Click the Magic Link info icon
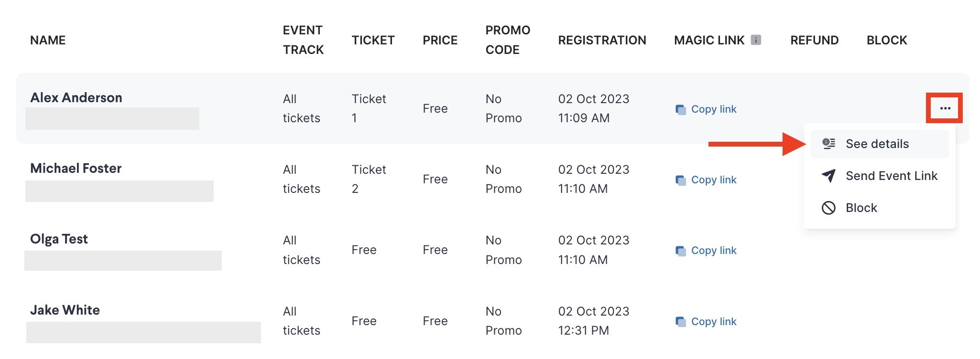Screen dimensions: 980x359 coord(756,40)
